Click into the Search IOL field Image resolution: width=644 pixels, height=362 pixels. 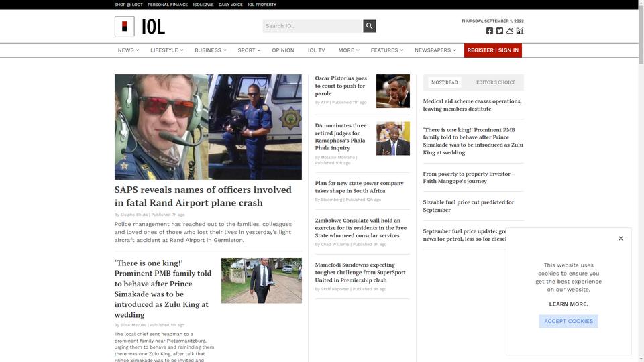[x=313, y=26]
